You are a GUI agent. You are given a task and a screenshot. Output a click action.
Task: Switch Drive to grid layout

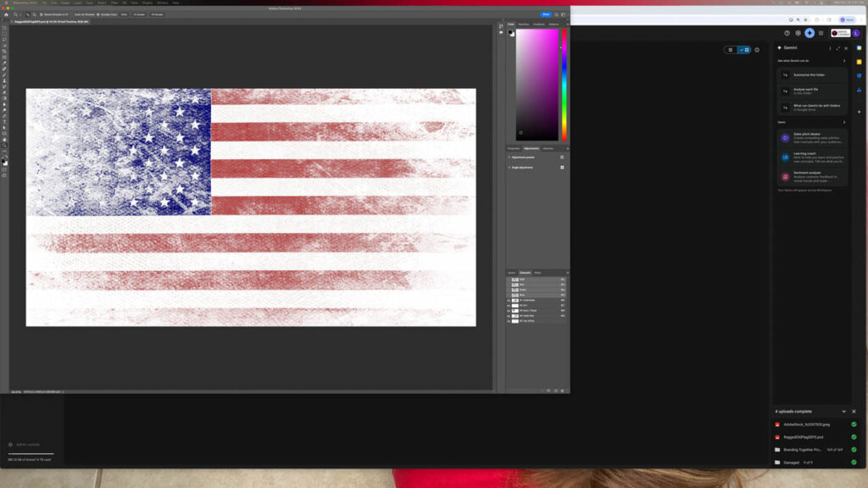point(744,50)
